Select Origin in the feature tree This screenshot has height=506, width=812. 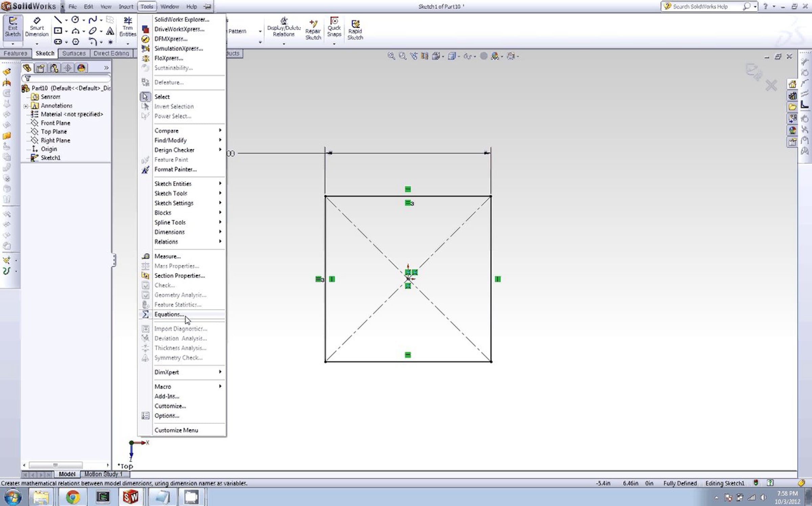[49, 149]
